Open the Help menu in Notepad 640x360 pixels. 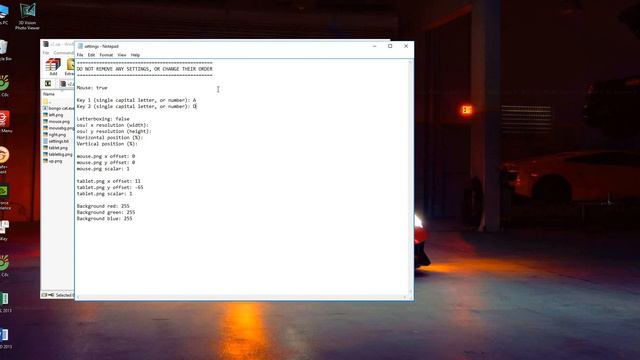(x=135, y=55)
